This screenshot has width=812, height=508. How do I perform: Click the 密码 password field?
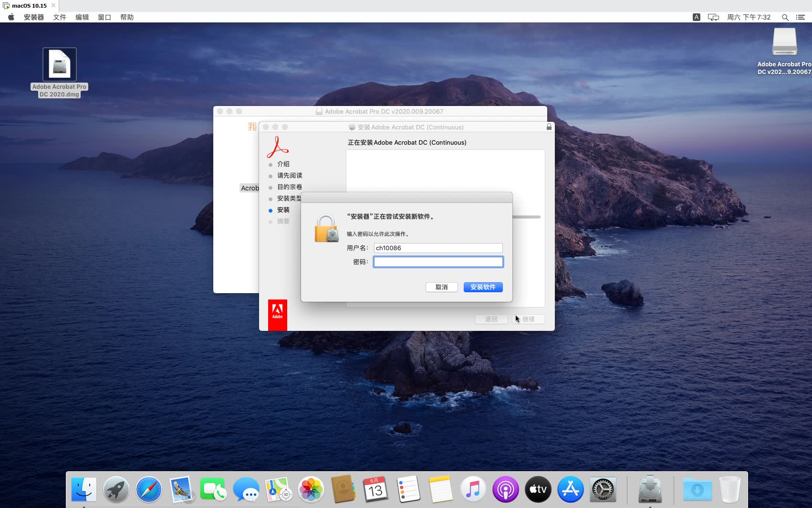(438, 262)
